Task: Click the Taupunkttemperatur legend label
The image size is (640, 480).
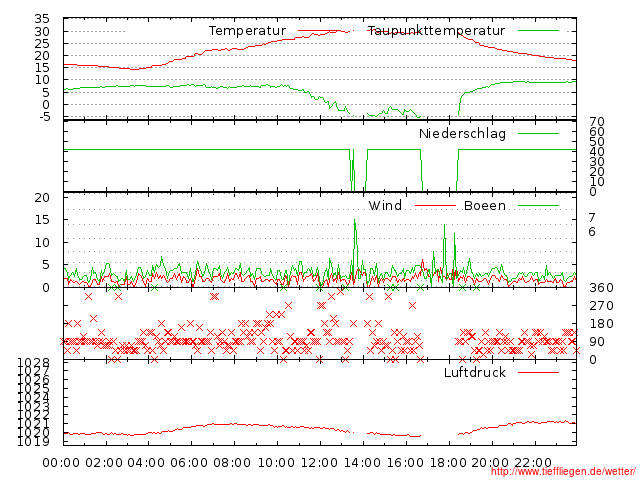Action: (436, 31)
